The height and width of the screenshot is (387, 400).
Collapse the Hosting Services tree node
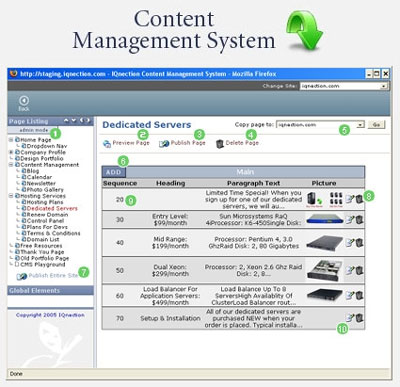click(x=11, y=196)
